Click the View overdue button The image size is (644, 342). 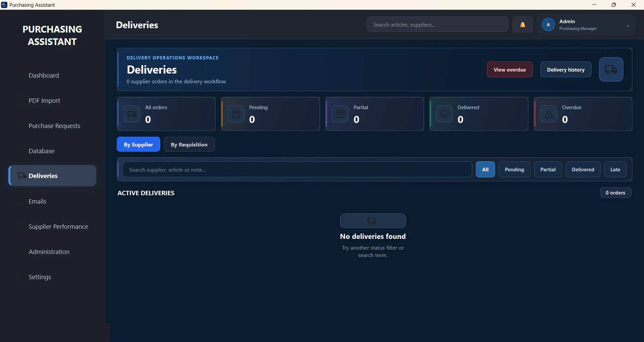tap(510, 70)
